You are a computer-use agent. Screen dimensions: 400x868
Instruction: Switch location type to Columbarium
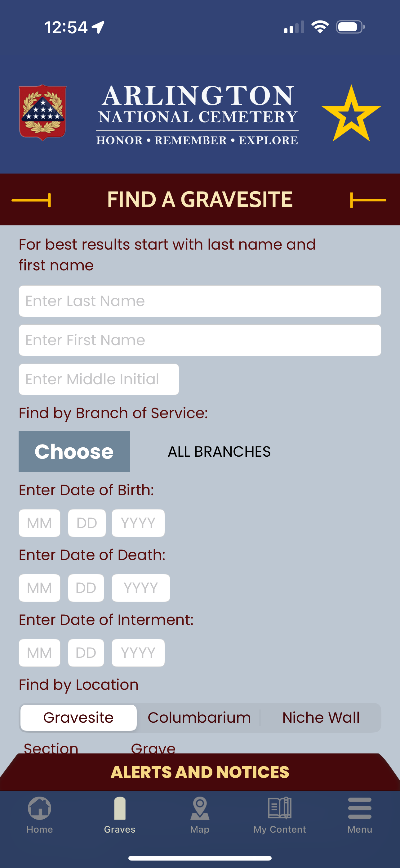coord(199,718)
